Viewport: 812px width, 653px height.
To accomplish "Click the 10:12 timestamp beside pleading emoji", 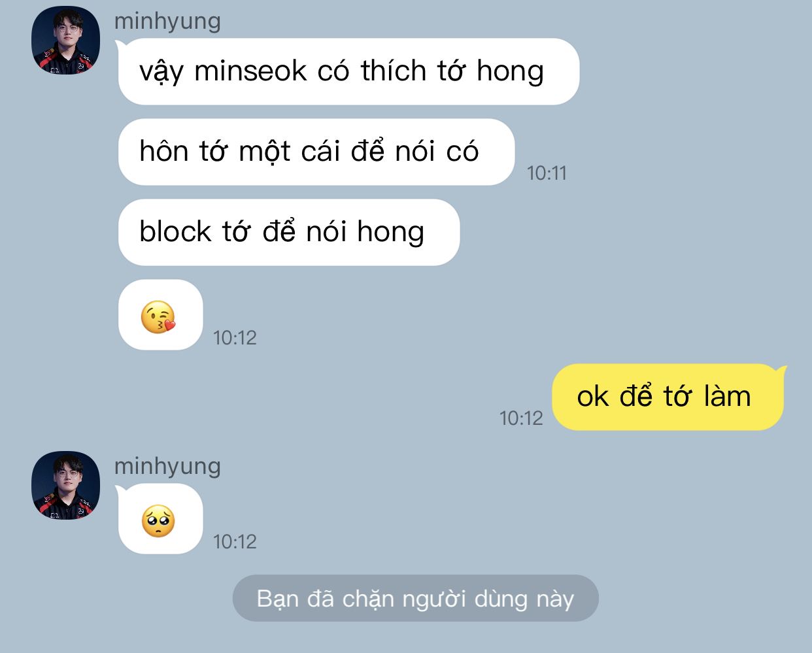I will [235, 542].
